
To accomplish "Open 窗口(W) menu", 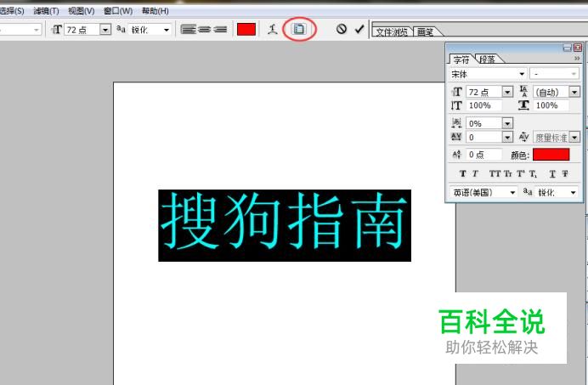I will tap(118, 11).
